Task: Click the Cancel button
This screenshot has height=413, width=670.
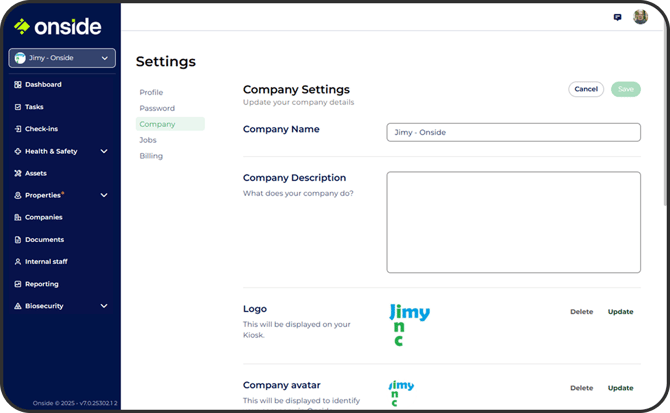Action: pos(586,89)
